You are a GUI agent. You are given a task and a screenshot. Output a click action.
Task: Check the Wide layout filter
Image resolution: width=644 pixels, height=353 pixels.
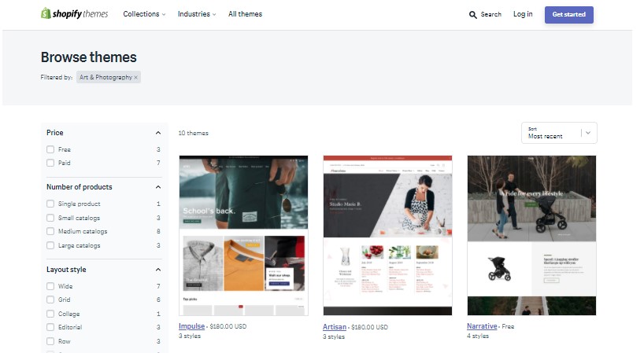point(50,286)
